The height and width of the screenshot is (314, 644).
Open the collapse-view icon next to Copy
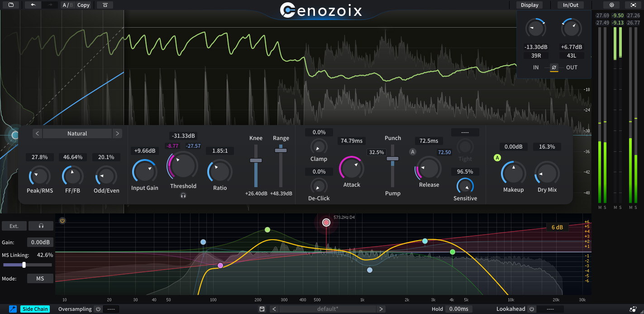105,5
